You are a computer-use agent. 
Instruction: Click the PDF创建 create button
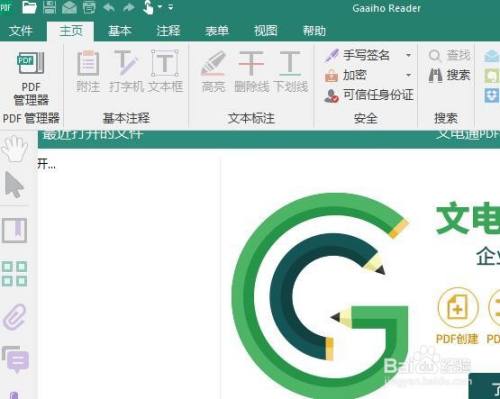click(457, 316)
